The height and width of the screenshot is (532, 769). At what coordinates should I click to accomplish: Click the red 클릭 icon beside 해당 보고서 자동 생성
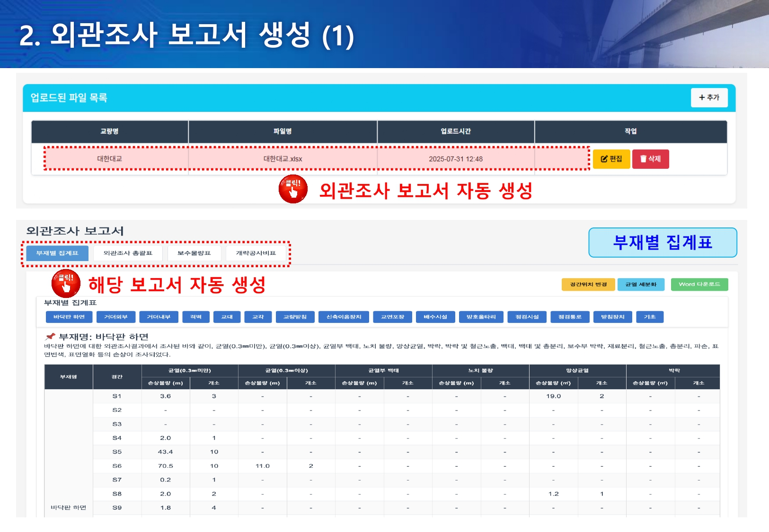pyautogui.click(x=66, y=283)
